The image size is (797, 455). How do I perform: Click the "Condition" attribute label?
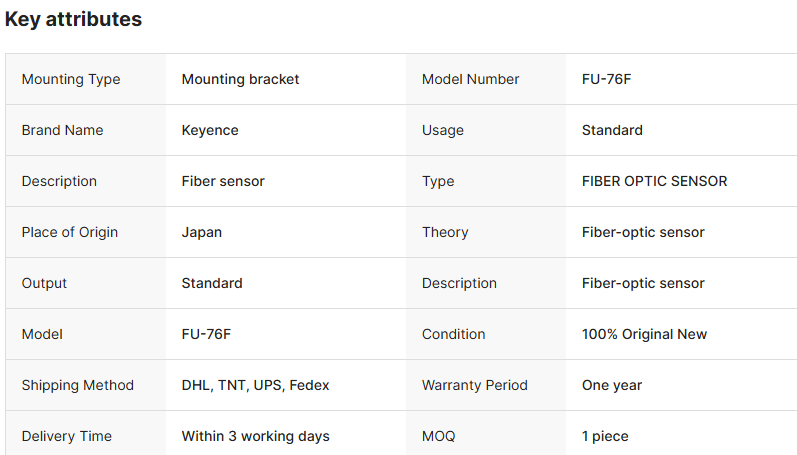pyautogui.click(x=453, y=334)
